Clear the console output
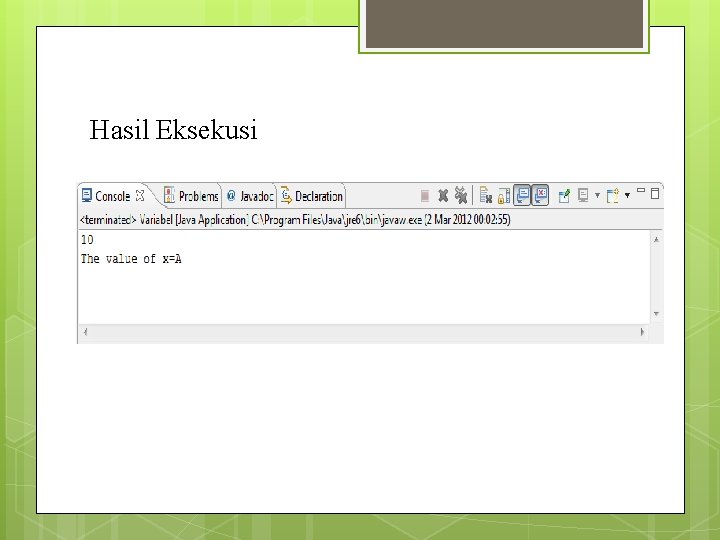The image size is (720, 540). (x=485, y=195)
